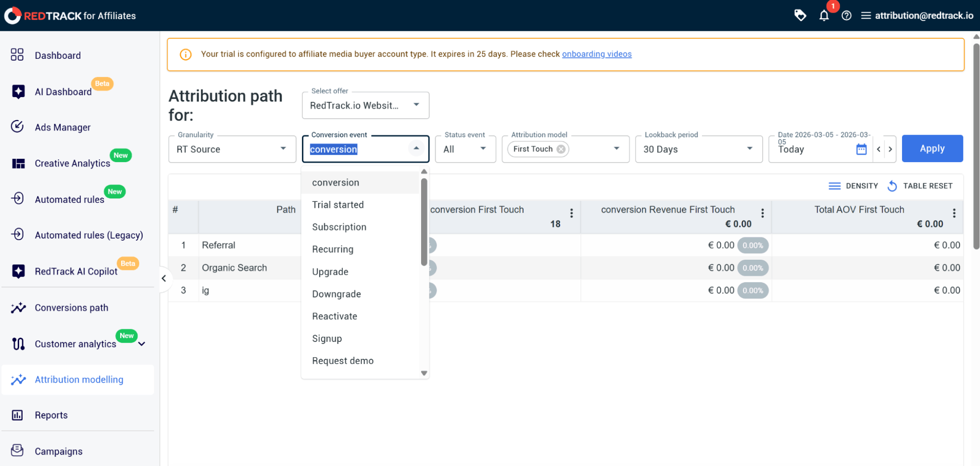980x466 pixels.
Task: Expand the Customer analytics submenu
Action: [x=142, y=344]
